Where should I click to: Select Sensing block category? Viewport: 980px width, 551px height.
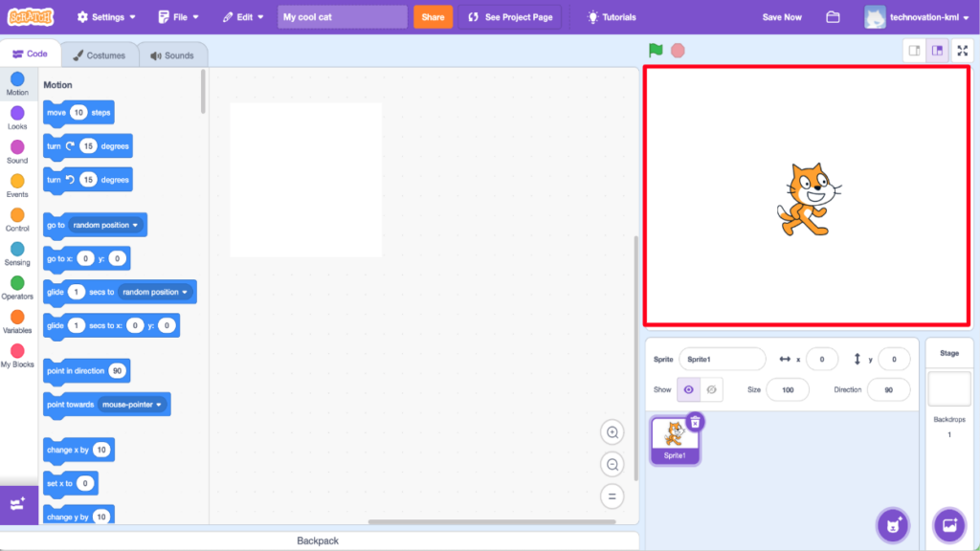(17, 254)
